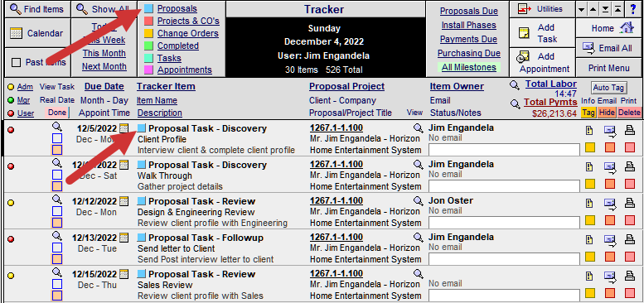Open info icon for Client Profile row
Image resolution: width=644 pixels, height=303 pixels.
[x=589, y=130]
